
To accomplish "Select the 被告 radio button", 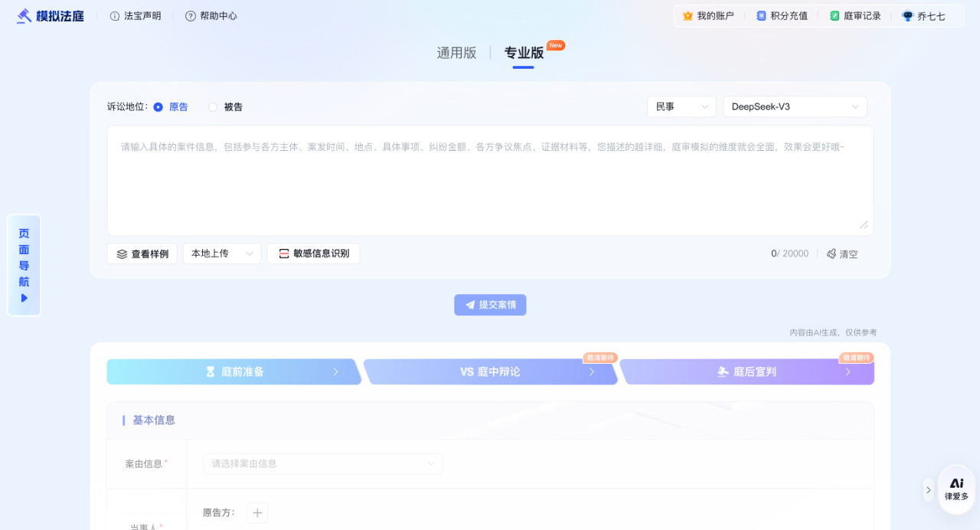I will coord(213,107).
